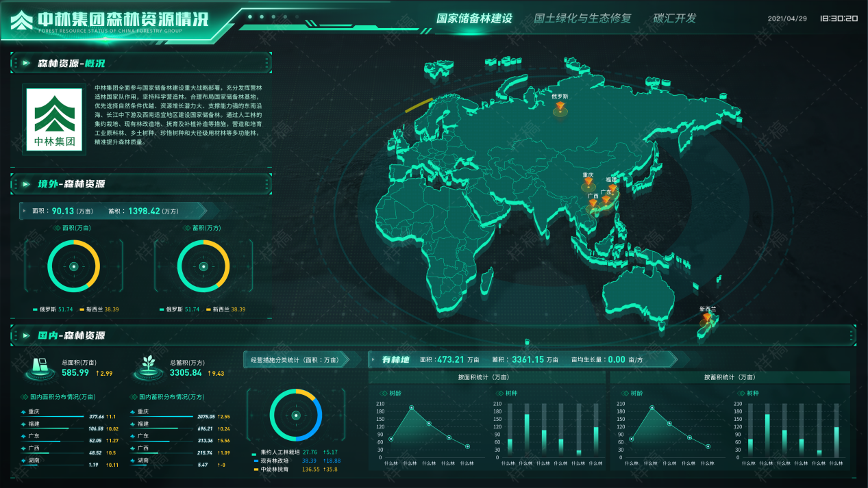This screenshot has width=868, height=488.
Task: Click the 总面积 land icon
Action: (40, 367)
